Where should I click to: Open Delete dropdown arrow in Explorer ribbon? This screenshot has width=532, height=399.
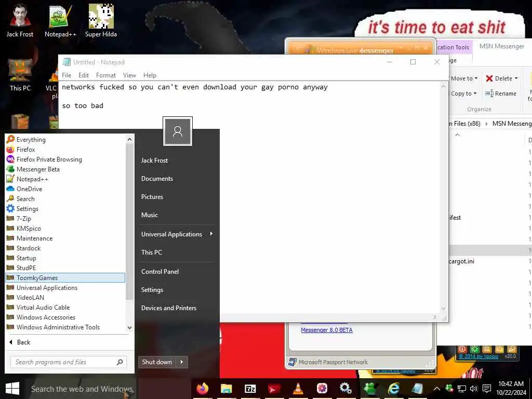coord(516,78)
